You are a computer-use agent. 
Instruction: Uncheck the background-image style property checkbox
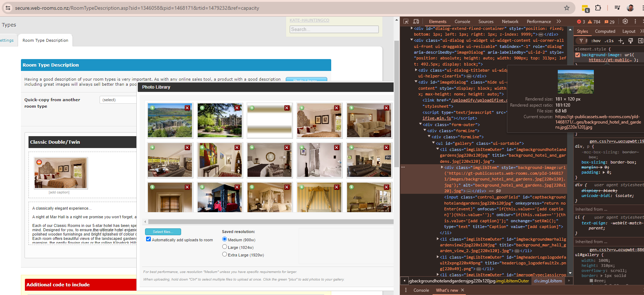pos(578,55)
